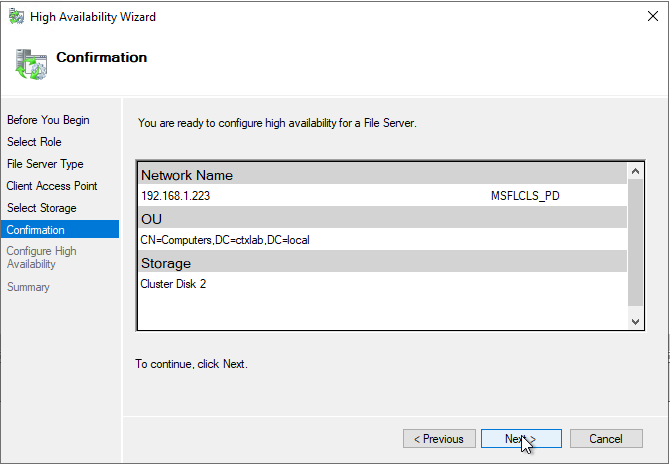Click the scroll down arrow in details list
The image size is (670, 465).
(x=636, y=321)
